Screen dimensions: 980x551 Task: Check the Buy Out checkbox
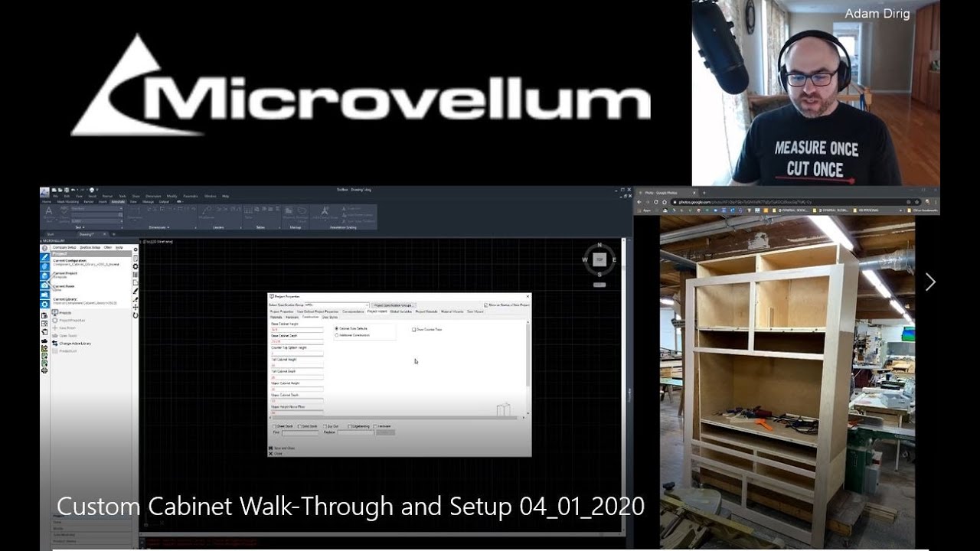(x=325, y=426)
